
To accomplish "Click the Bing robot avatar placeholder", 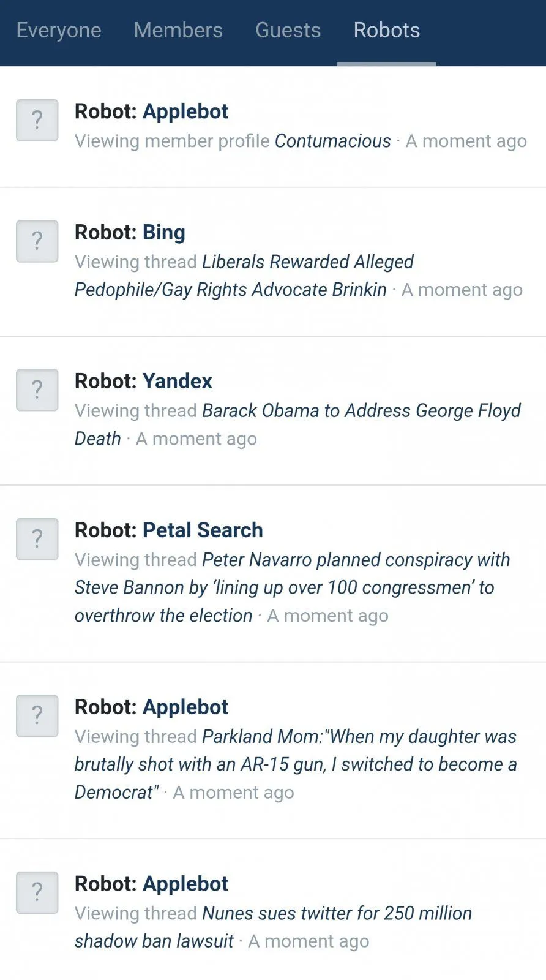I will pyautogui.click(x=37, y=241).
